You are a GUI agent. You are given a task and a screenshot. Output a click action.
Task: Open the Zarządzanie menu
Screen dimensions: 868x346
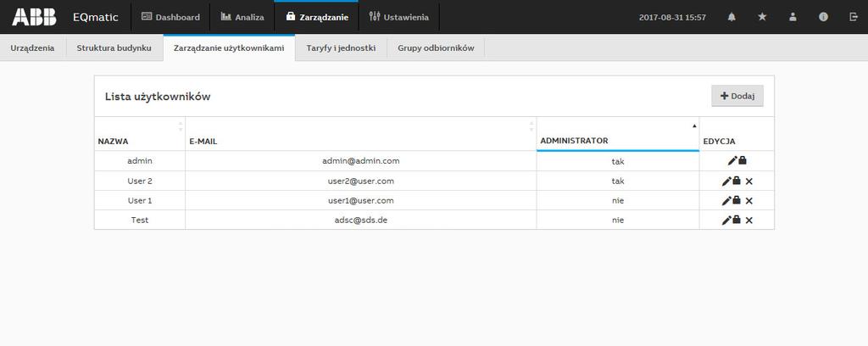point(317,17)
